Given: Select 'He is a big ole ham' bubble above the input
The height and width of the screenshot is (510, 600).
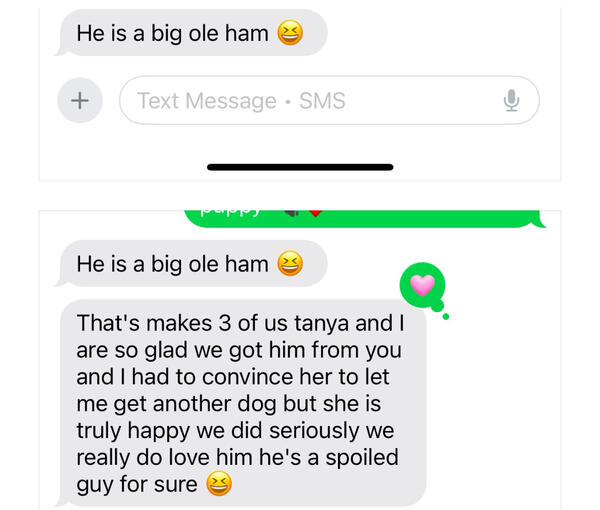Looking at the screenshot, I should [x=191, y=33].
